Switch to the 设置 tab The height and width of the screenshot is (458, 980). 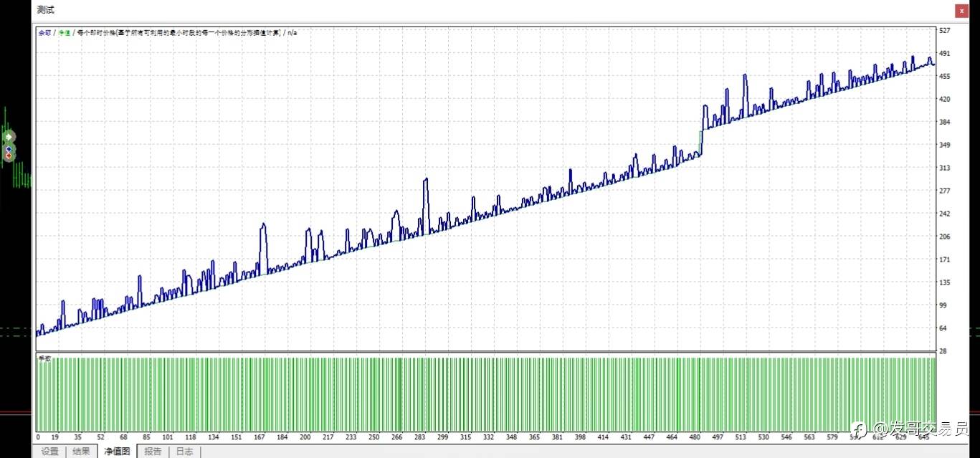tap(49, 452)
